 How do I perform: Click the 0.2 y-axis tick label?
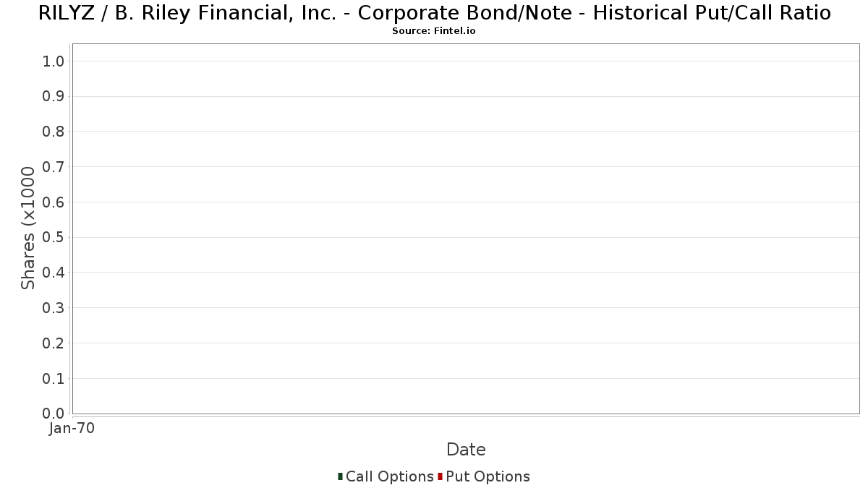coord(54,343)
